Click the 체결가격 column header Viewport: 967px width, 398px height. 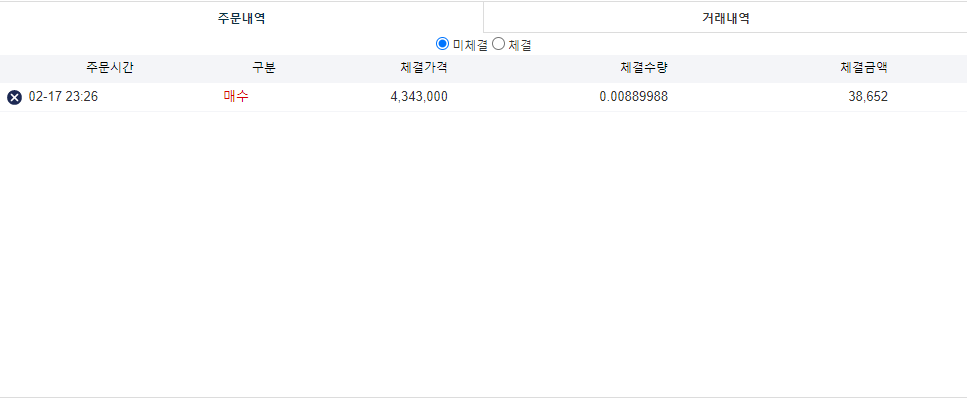424,68
